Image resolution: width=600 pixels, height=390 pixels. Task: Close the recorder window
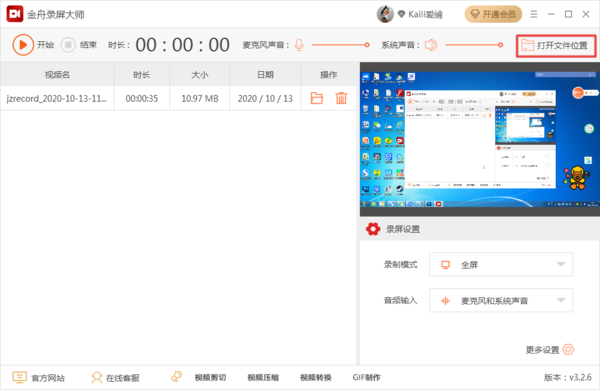(x=586, y=14)
